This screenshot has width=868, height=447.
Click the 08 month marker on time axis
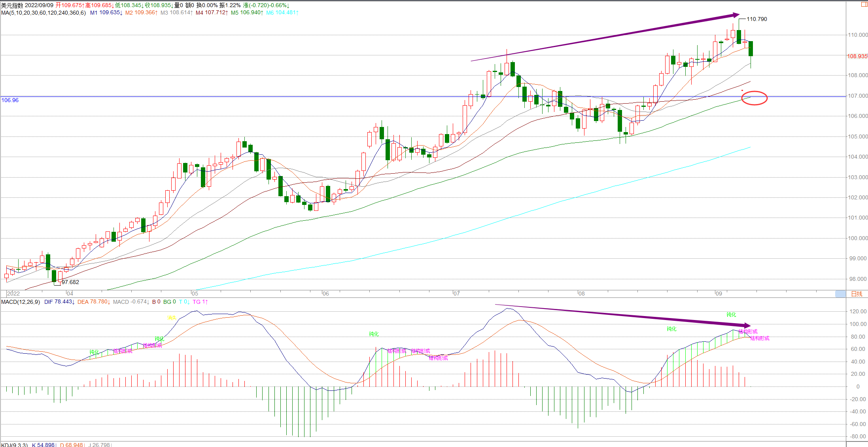coord(581,294)
